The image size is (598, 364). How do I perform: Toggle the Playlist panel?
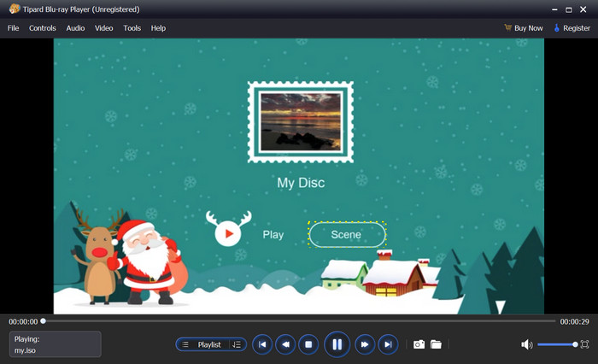203,344
